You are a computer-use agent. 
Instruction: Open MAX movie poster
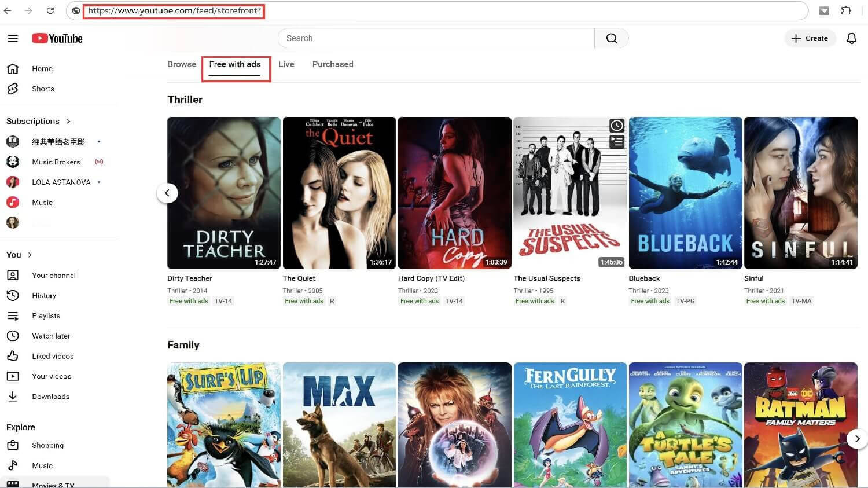coord(339,425)
